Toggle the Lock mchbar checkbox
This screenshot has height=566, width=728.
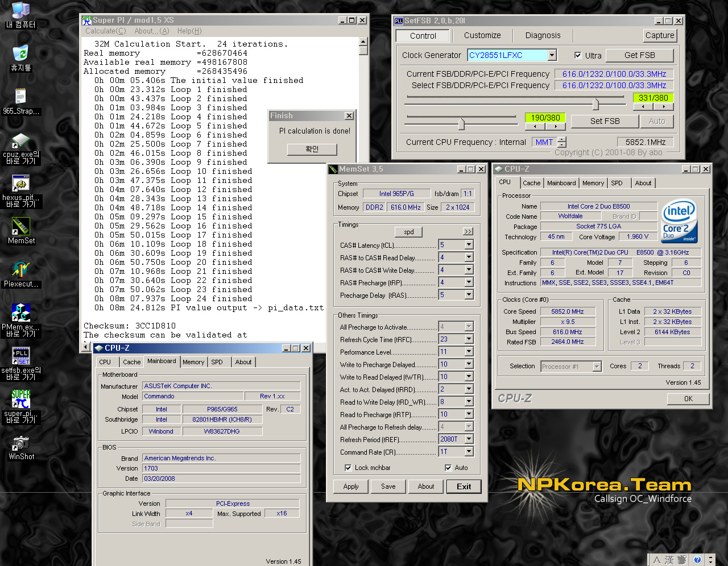348,468
